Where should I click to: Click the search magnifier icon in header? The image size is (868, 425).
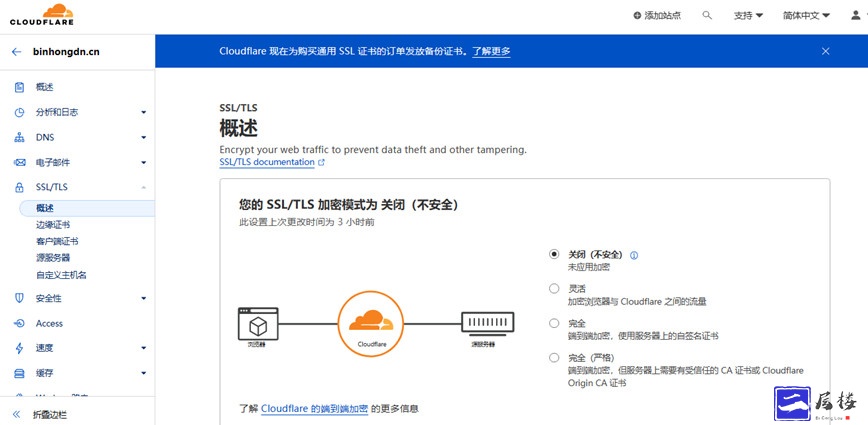707,15
